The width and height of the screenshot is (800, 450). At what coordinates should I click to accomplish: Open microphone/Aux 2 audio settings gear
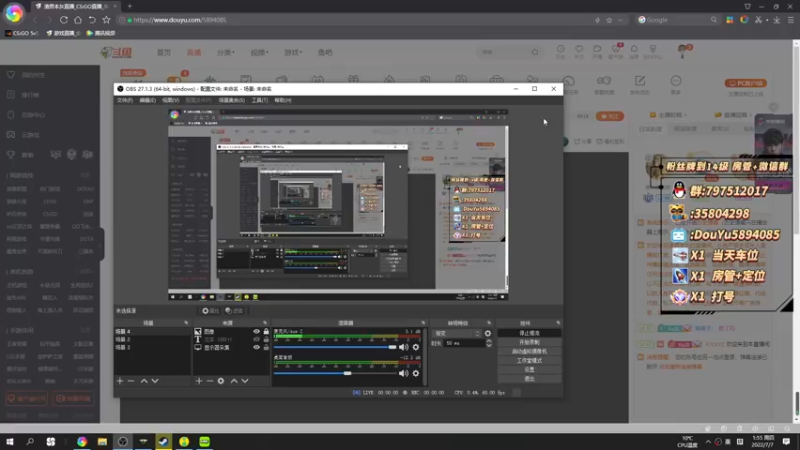point(416,347)
